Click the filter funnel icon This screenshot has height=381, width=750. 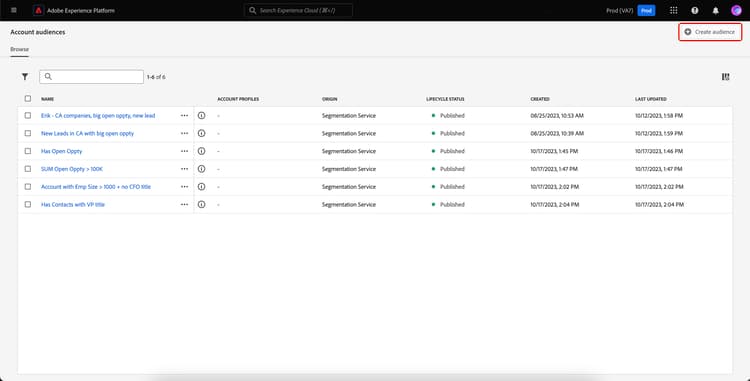point(25,76)
